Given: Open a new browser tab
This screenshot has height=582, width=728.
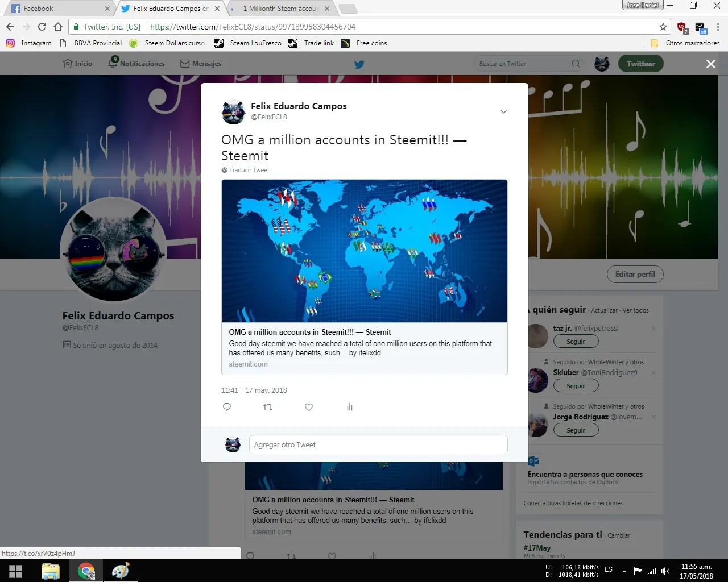Looking at the screenshot, I should click(348, 9).
